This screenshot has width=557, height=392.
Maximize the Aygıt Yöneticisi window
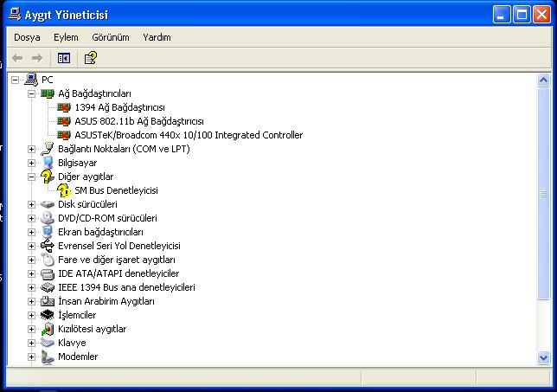pyautogui.click(x=522, y=15)
